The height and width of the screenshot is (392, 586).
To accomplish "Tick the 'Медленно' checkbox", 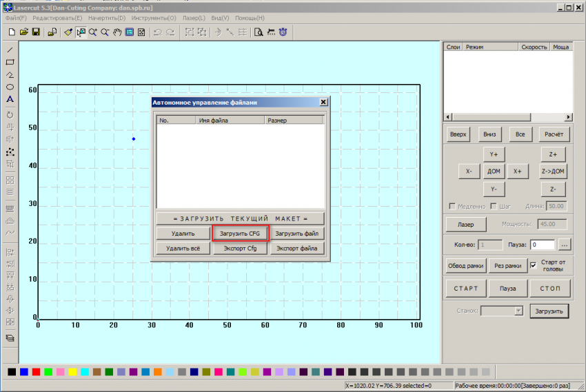I will [x=452, y=206].
